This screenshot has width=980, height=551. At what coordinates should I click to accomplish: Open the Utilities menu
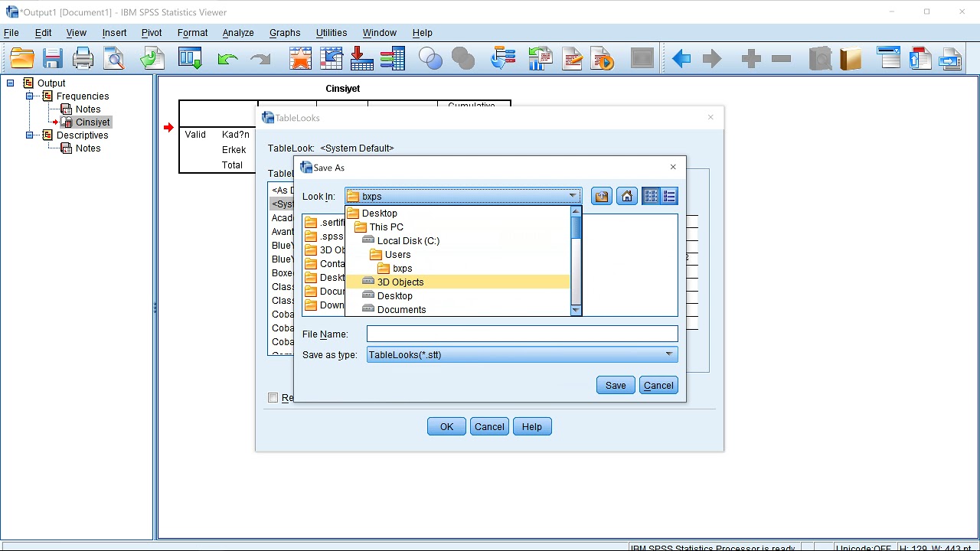point(332,33)
